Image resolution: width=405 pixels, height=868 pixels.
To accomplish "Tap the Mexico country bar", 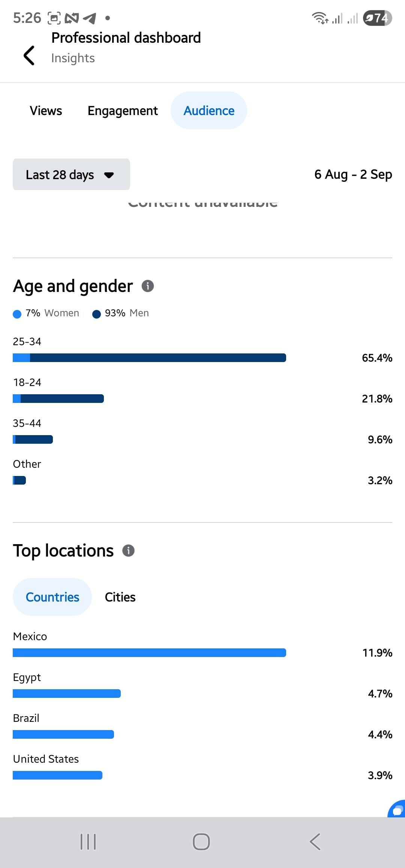I will [149, 652].
